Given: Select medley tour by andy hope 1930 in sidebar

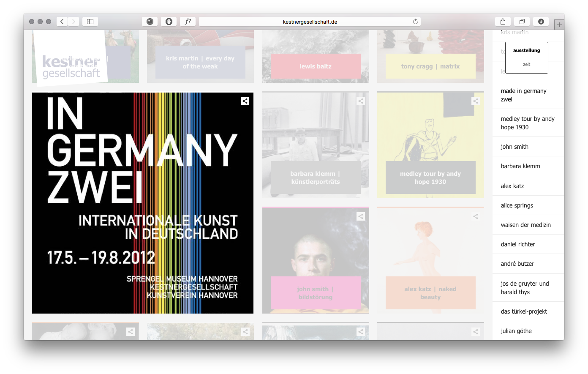Looking at the screenshot, I should coord(528,123).
